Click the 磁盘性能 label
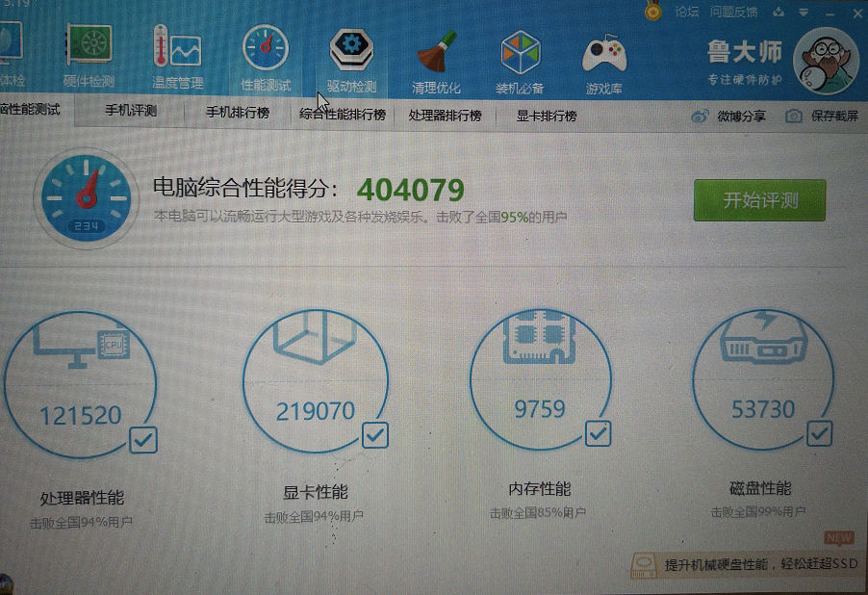The height and width of the screenshot is (595, 868). coord(760,488)
